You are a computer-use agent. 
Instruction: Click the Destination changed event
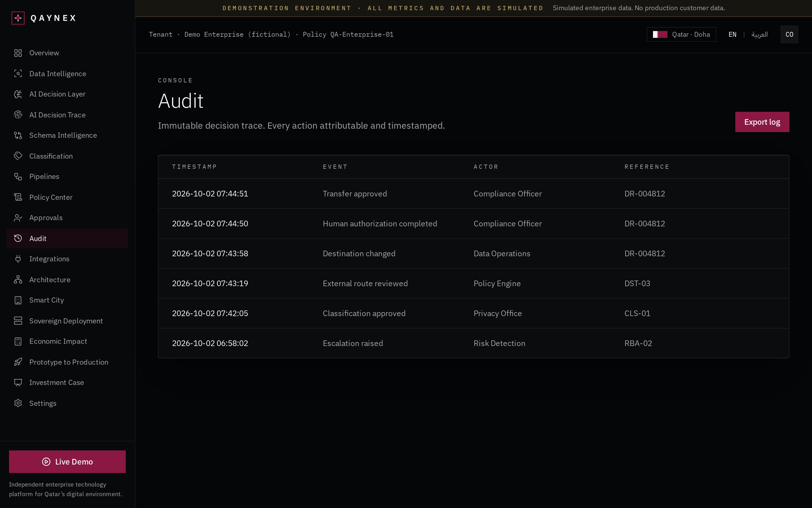(359, 254)
